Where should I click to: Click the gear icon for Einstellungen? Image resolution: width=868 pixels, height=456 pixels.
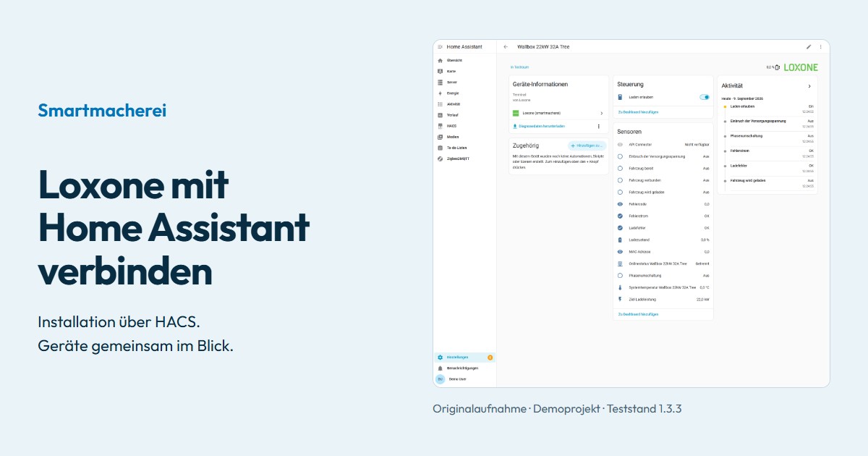(x=440, y=357)
